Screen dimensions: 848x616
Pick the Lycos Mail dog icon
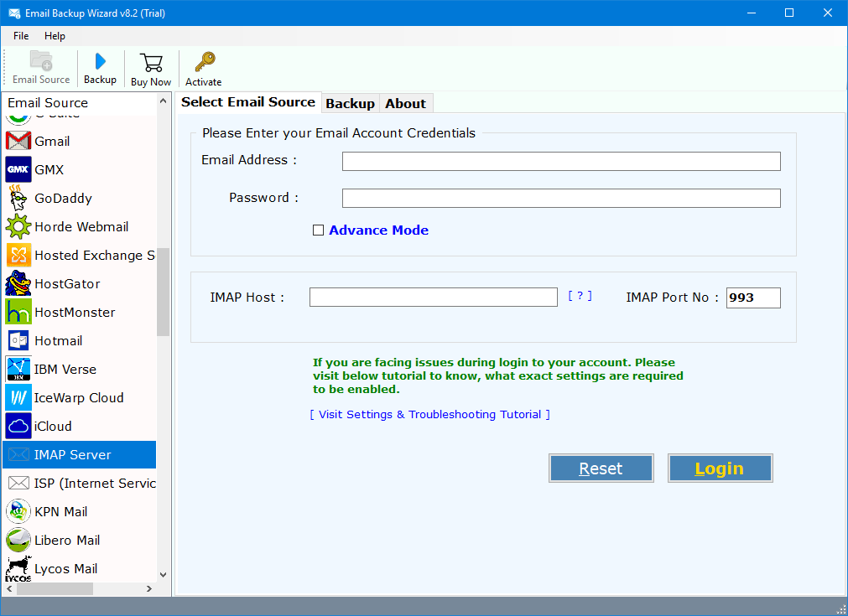coord(18,569)
